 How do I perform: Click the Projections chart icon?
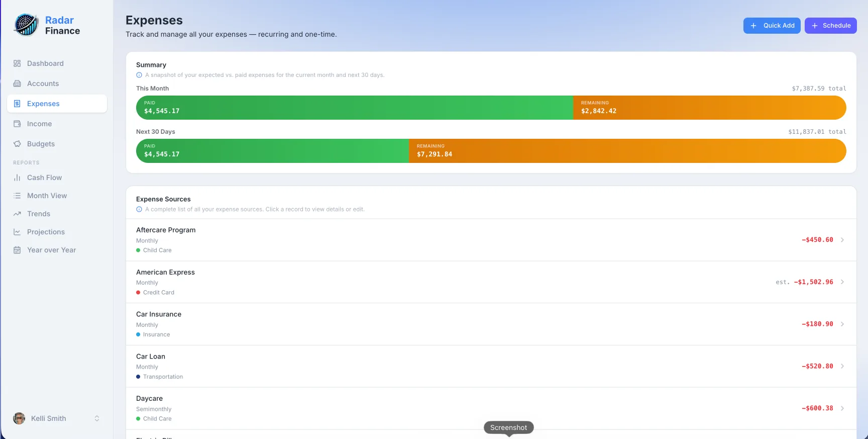coord(17,232)
